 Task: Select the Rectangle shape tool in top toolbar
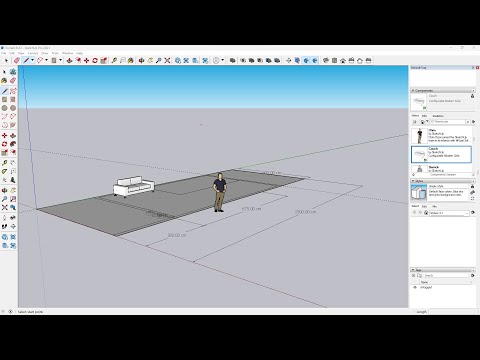54,60
